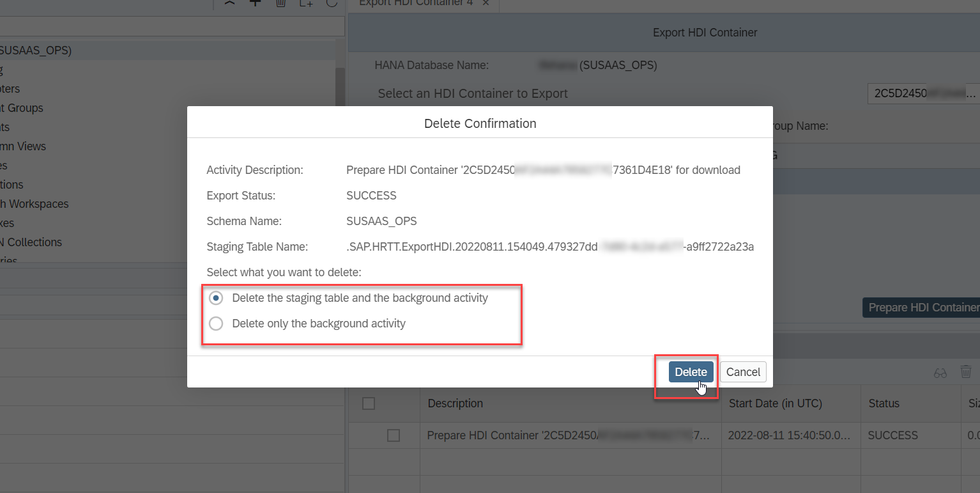Close the Export HDI Container 4 tab
Image resolution: width=980 pixels, height=493 pixels.
(x=486, y=3)
